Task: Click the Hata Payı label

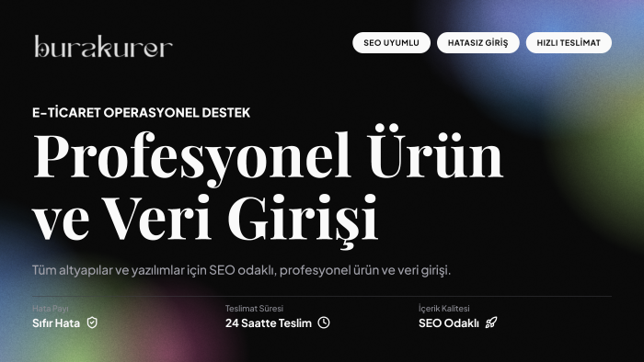Action: coord(51,309)
